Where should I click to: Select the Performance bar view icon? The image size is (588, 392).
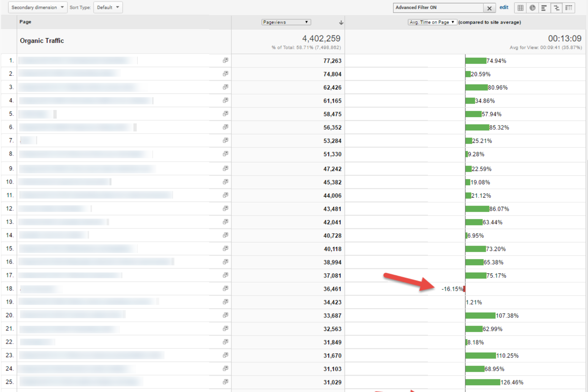[544, 8]
